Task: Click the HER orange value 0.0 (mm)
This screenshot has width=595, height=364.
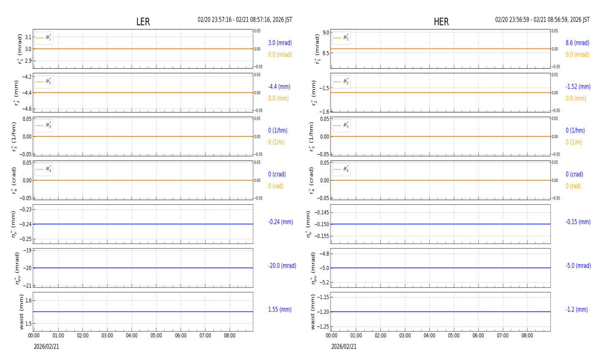Action: (x=576, y=99)
